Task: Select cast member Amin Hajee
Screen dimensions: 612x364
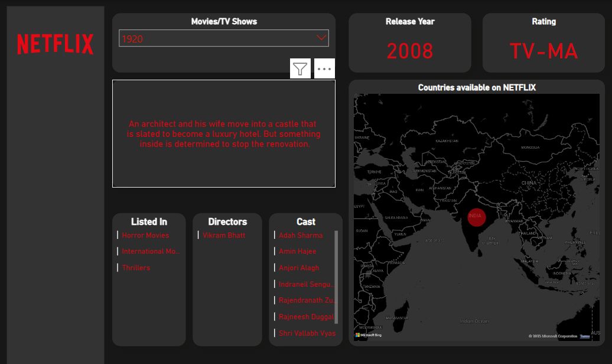Action: coord(297,251)
